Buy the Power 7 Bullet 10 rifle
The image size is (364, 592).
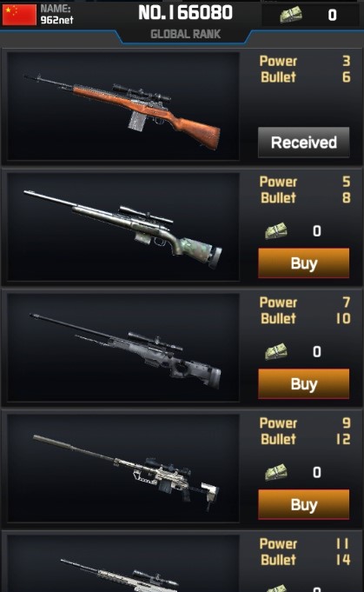[x=304, y=384]
